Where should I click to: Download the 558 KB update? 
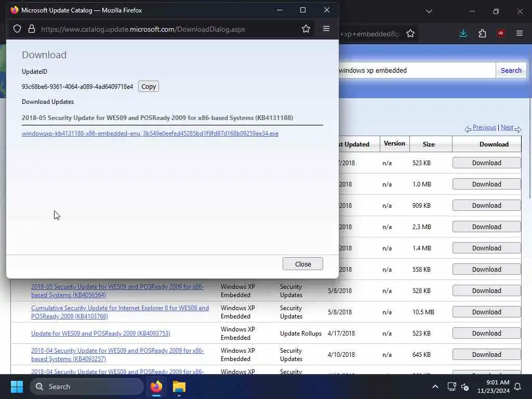tap(486, 270)
